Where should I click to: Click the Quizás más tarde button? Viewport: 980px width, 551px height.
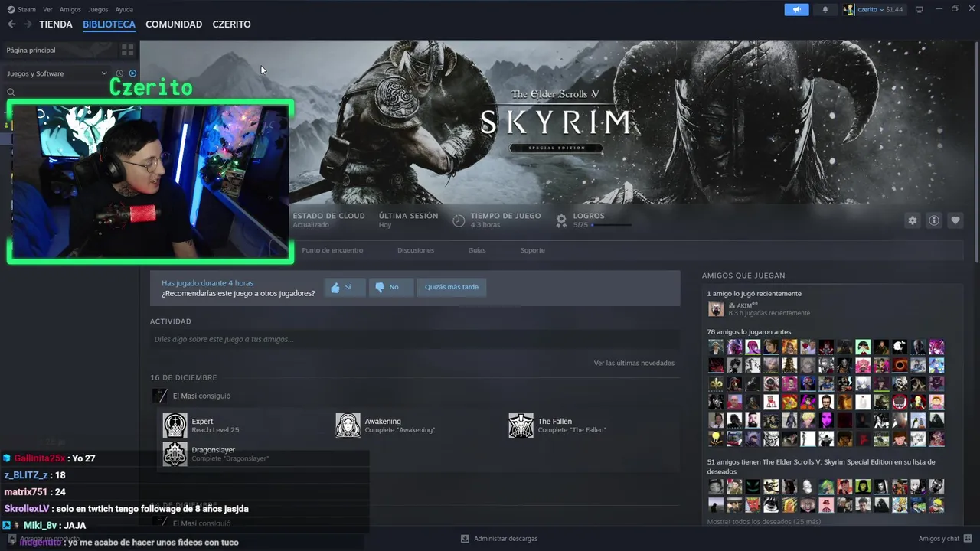(x=452, y=287)
